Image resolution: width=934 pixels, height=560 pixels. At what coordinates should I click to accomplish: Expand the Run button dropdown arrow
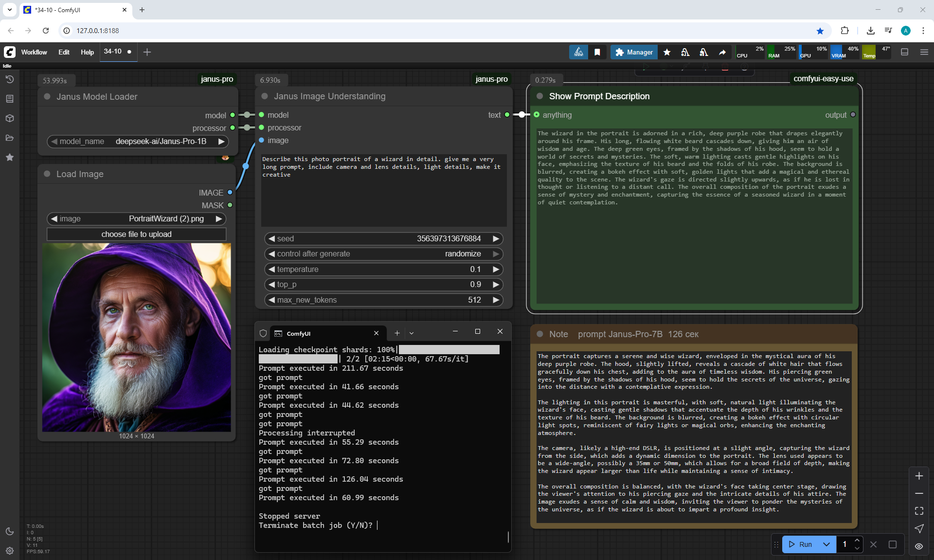tap(826, 544)
